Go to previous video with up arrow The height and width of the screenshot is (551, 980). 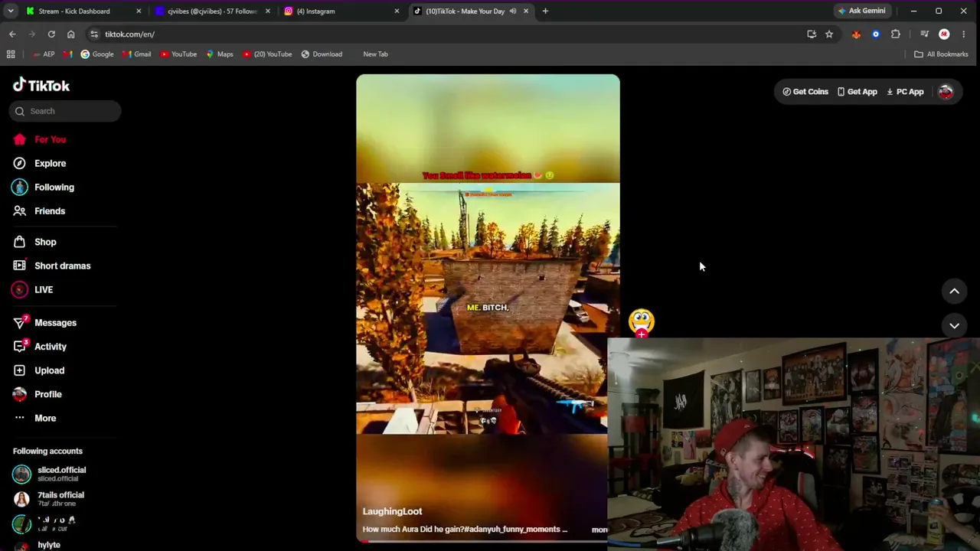click(x=954, y=291)
